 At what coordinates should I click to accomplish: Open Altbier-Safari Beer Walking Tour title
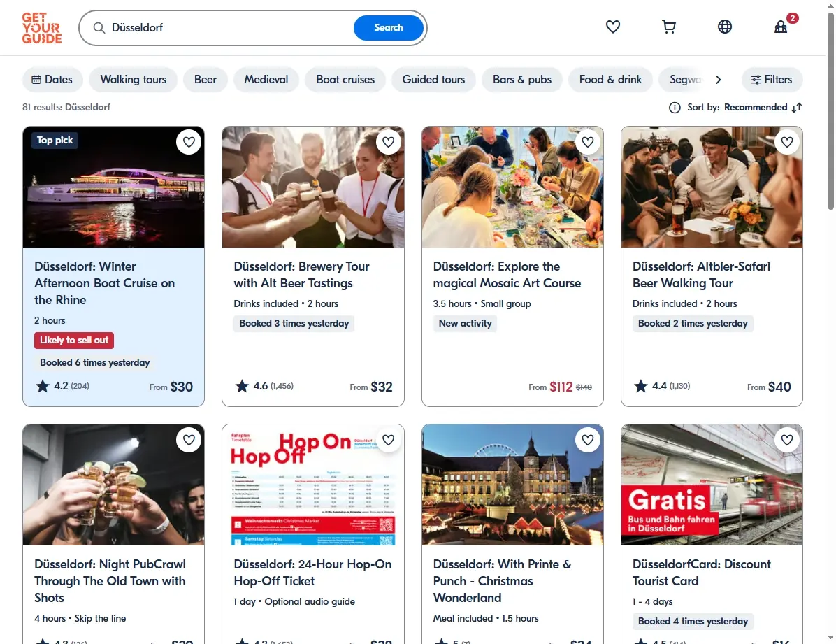tap(701, 275)
